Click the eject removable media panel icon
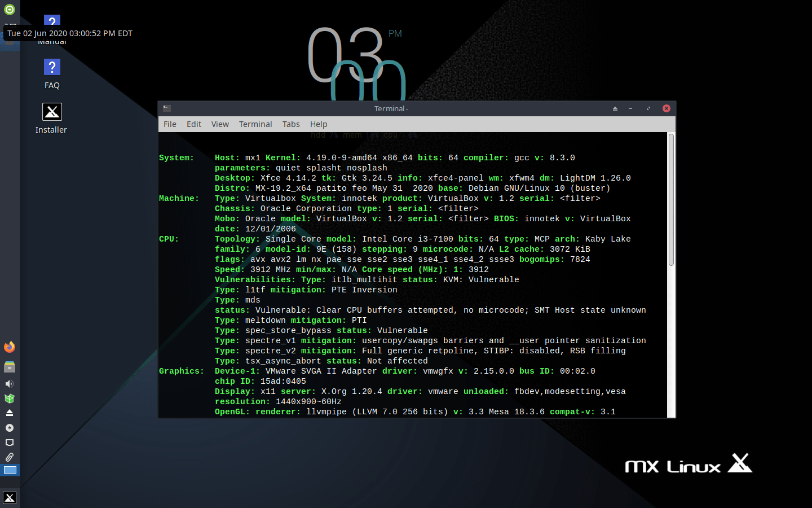Viewport: 812px width, 508px height. [9, 413]
